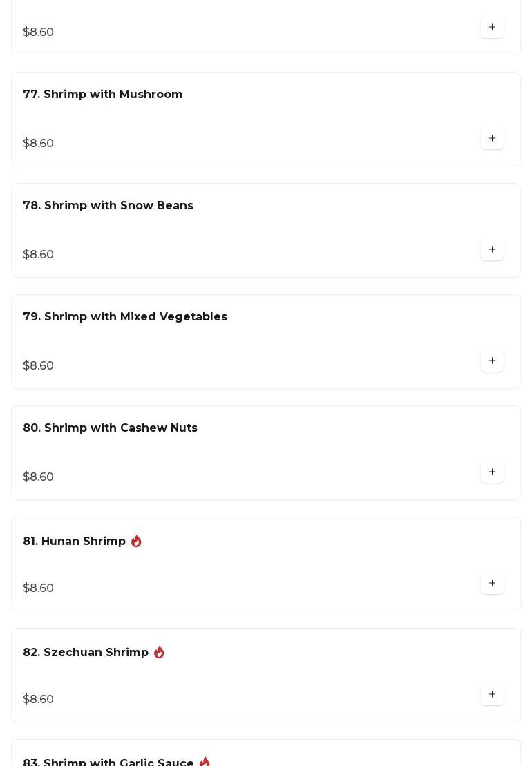Click the $8.60 price of Shrimp with Mushroom

[x=39, y=144]
